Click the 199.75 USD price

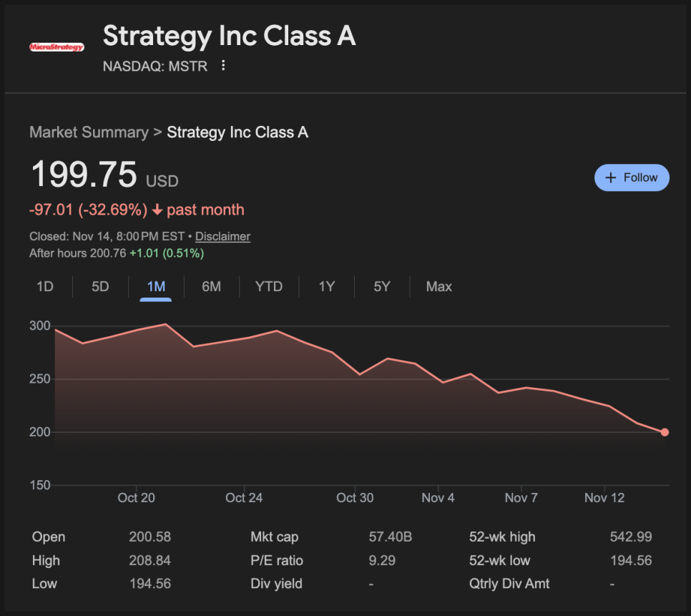(x=84, y=175)
